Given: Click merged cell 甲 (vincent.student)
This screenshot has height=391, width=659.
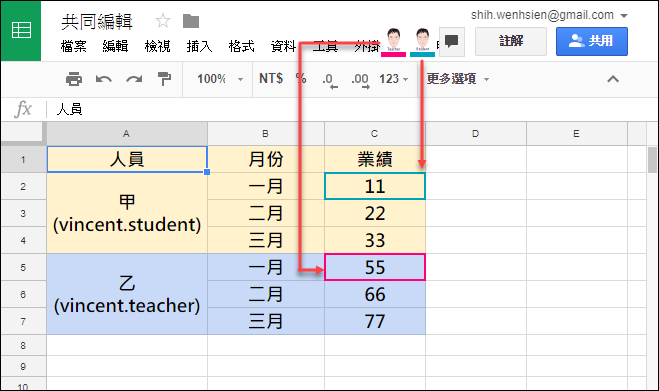Looking at the screenshot, I should [127, 213].
